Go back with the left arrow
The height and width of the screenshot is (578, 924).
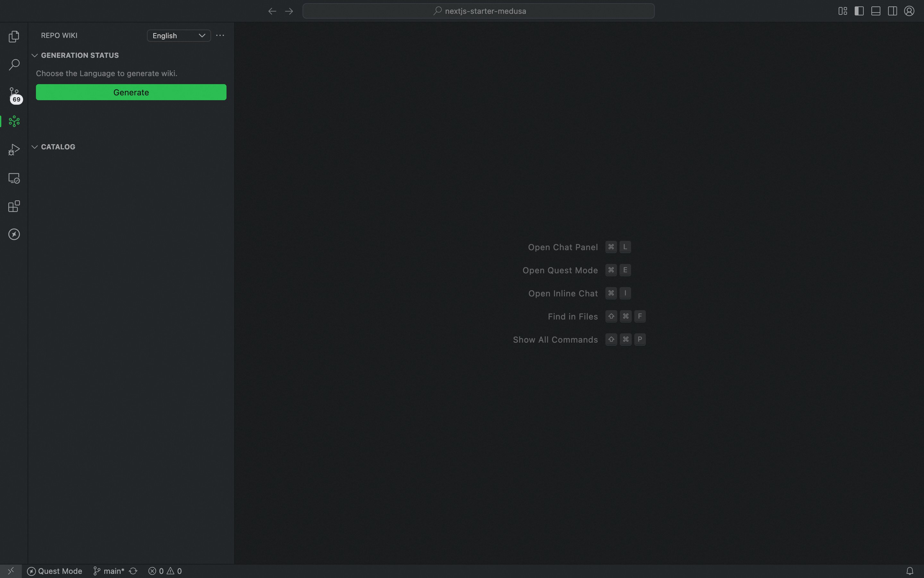[272, 11]
